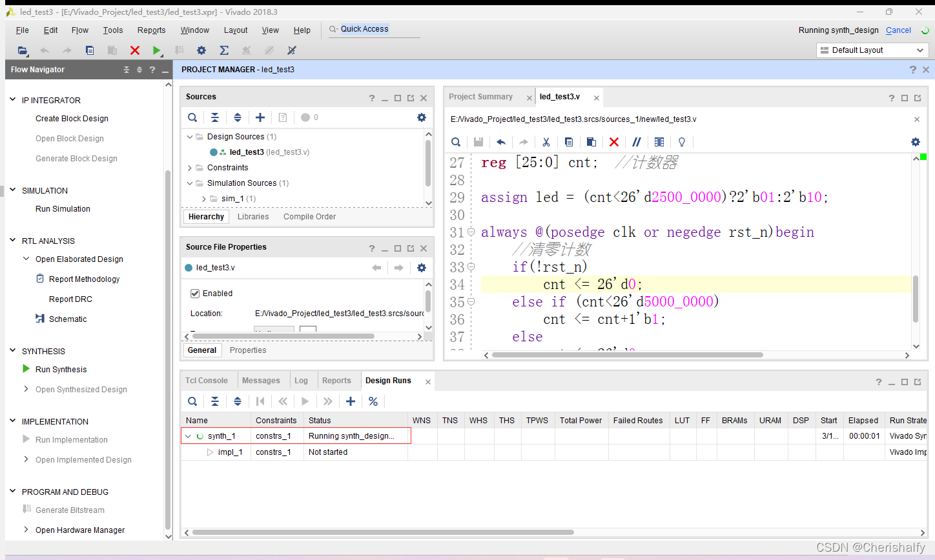Toggle line comments with the slashes icon
935x560 pixels.
coord(637,142)
